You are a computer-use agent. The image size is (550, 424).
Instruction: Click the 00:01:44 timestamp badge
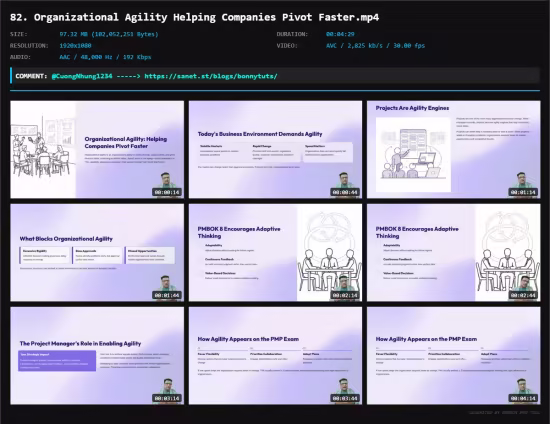pos(167,295)
